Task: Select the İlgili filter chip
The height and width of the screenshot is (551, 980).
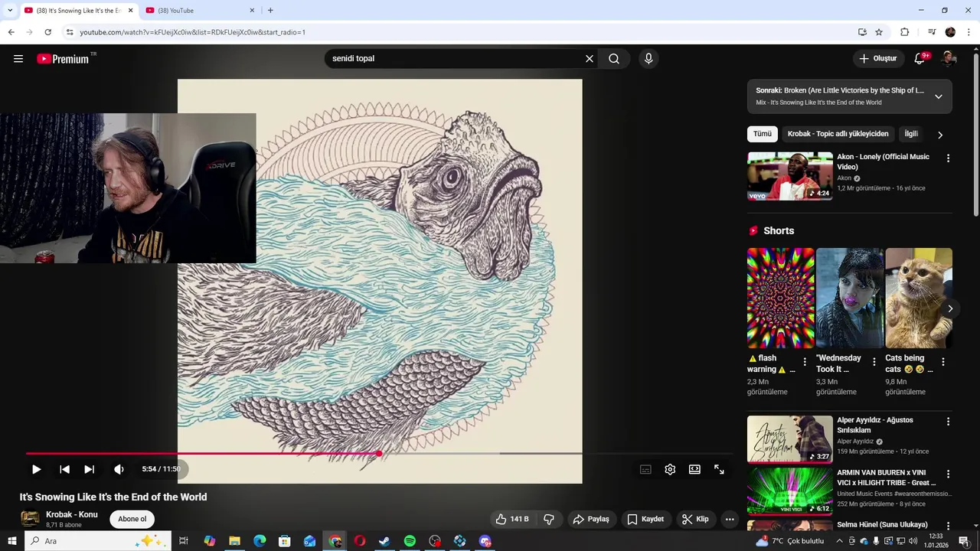Action: (x=911, y=134)
